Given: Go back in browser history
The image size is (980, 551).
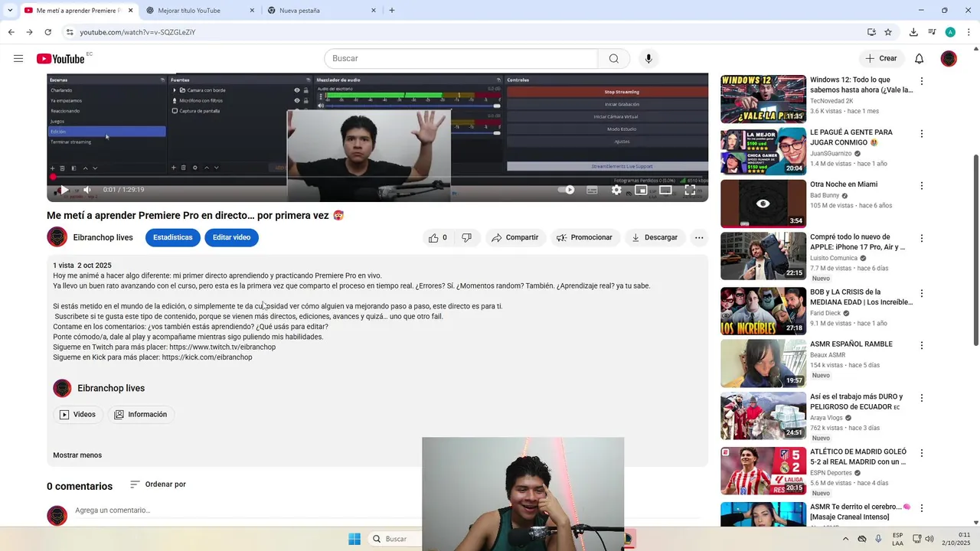Looking at the screenshot, I should [x=11, y=32].
